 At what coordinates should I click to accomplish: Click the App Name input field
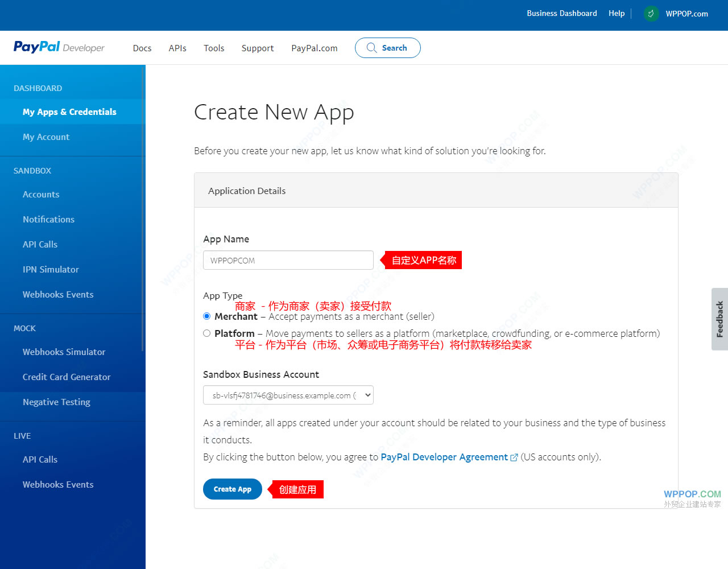coord(288,260)
